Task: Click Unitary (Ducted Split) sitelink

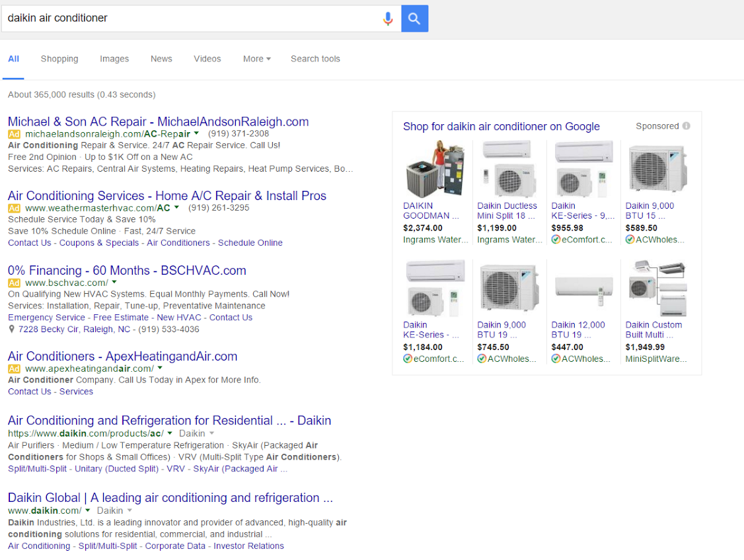Action: (x=116, y=469)
